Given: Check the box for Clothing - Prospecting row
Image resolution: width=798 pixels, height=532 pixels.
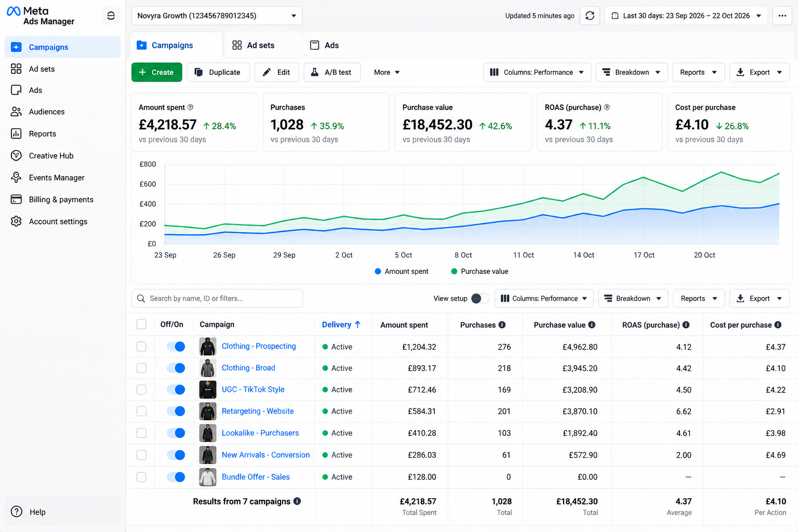Looking at the screenshot, I should tap(141, 347).
